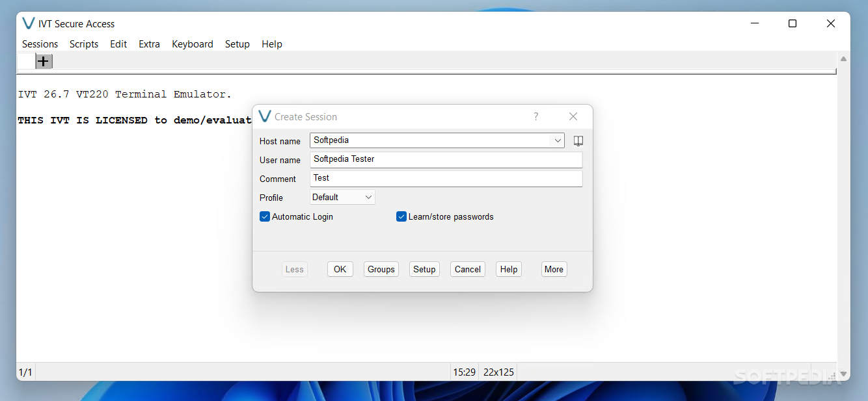
Task: Open the Keyboard menu
Action: [x=193, y=44]
